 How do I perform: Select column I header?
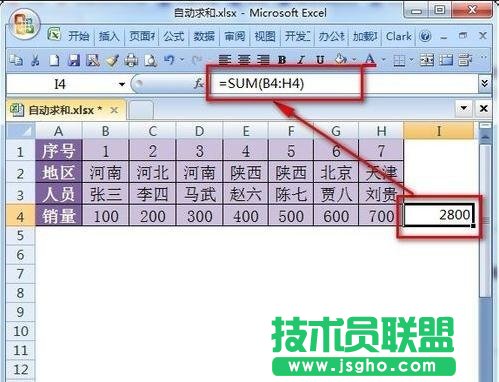pos(439,131)
